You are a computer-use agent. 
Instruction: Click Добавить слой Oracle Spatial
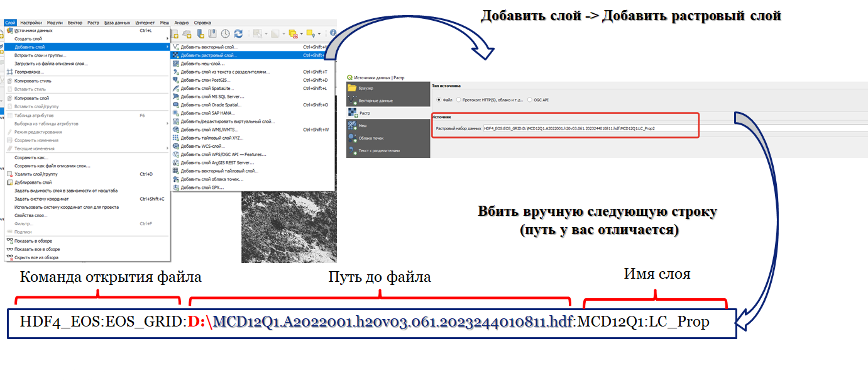coord(253,104)
